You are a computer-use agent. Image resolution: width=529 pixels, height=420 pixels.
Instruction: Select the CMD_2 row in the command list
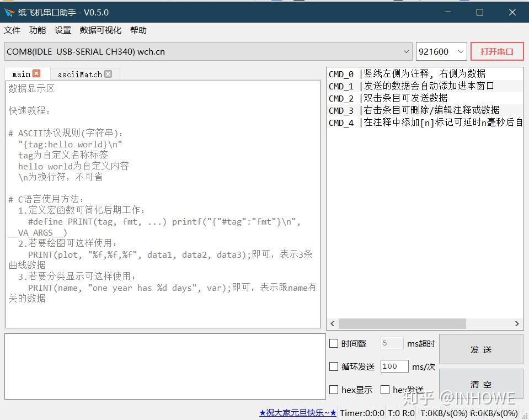coord(425,98)
